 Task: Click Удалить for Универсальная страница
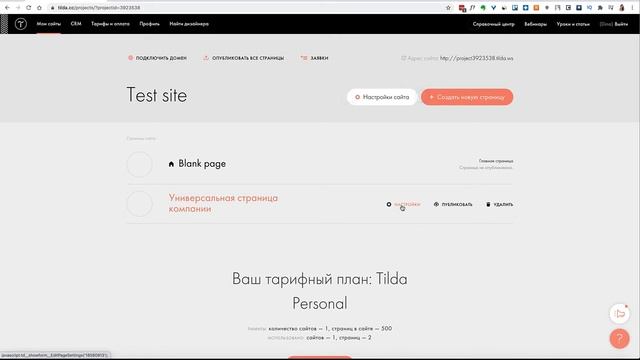tap(503, 204)
